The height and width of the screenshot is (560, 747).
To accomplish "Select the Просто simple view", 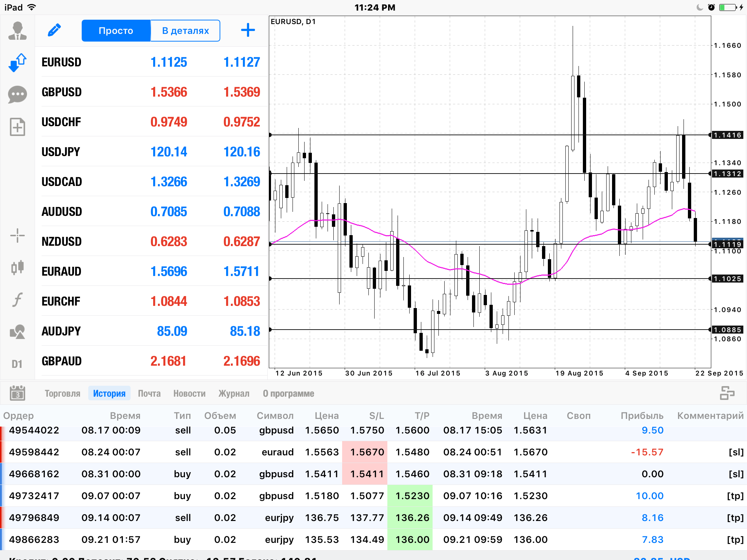I will tap(116, 31).
